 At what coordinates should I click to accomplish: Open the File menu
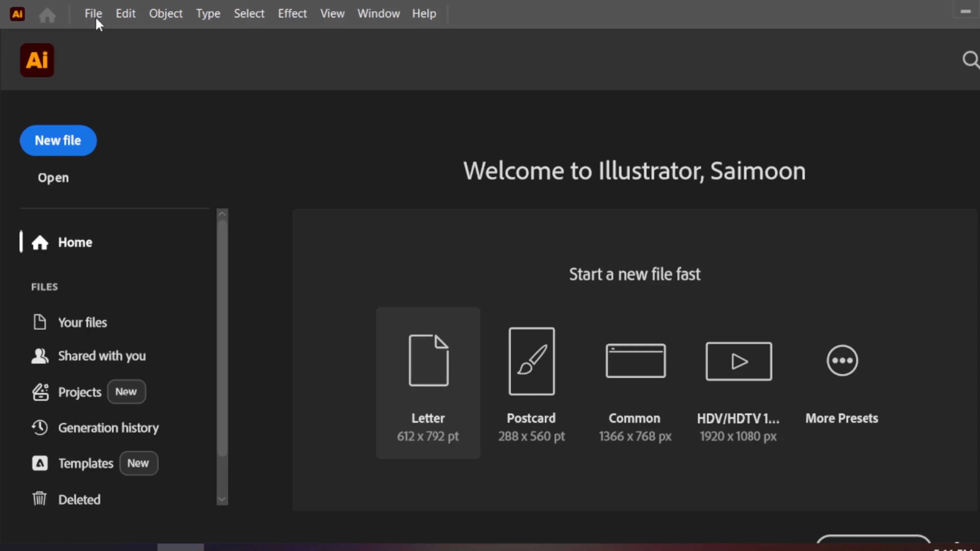(93, 14)
